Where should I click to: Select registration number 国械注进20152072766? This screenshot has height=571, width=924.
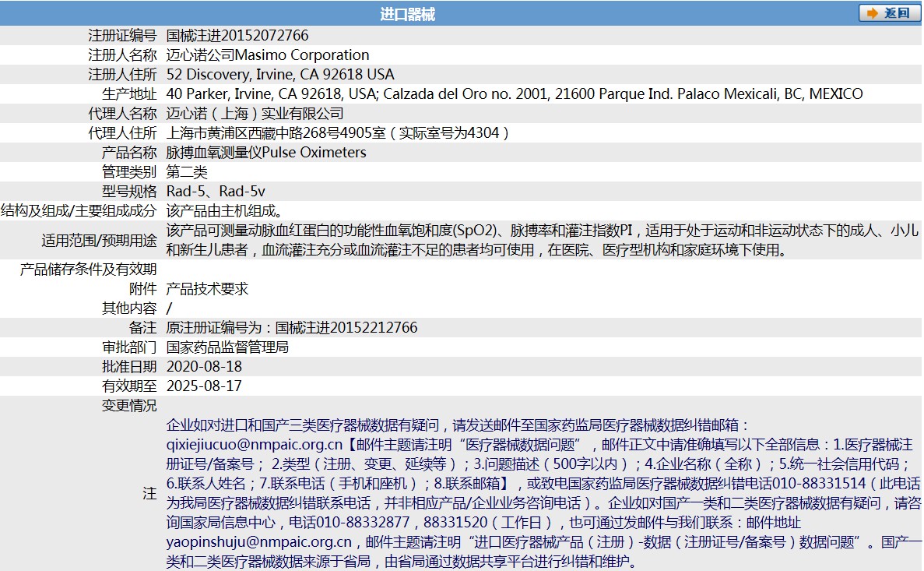coord(237,35)
